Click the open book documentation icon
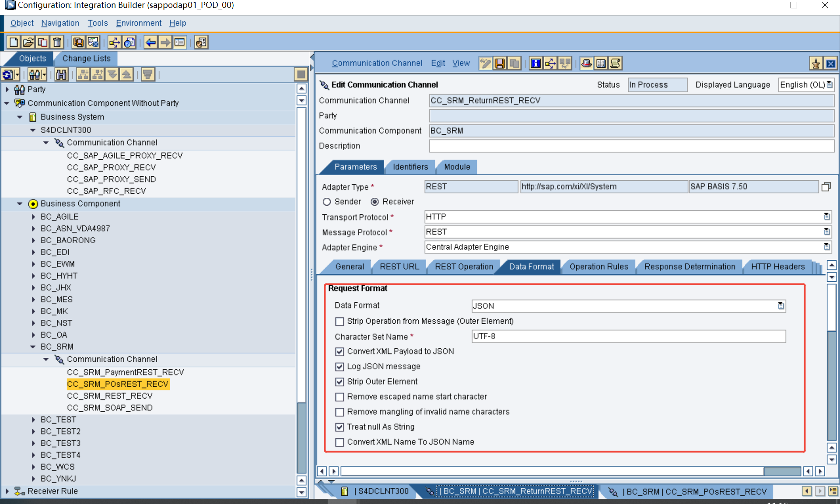The image size is (840, 504). point(601,63)
